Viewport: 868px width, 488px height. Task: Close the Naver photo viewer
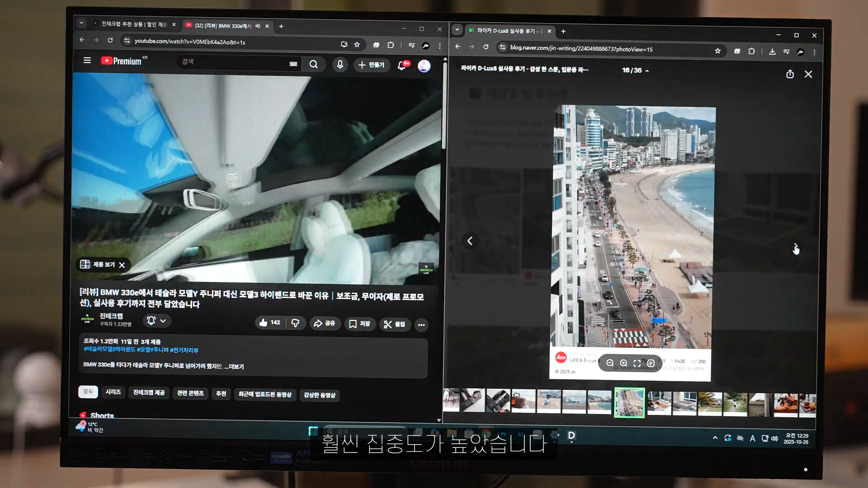tap(808, 74)
